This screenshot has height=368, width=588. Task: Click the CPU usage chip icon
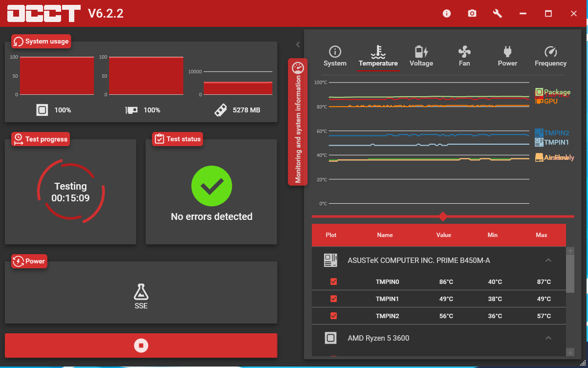point(42,110)
